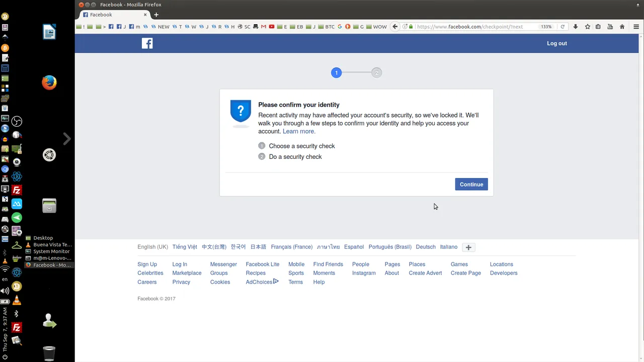Expand more languages with the plus button
The image size is (644, 362).
click(468, 247)
